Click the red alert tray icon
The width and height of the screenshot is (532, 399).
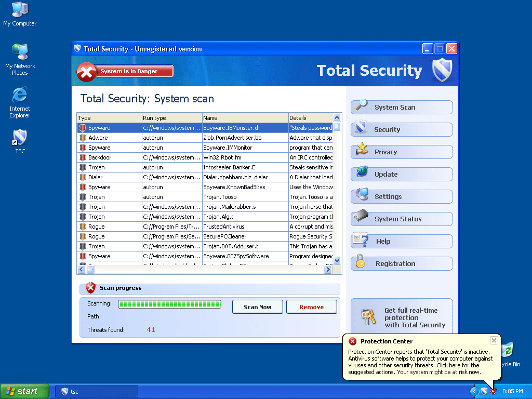(x=493, y=391)
